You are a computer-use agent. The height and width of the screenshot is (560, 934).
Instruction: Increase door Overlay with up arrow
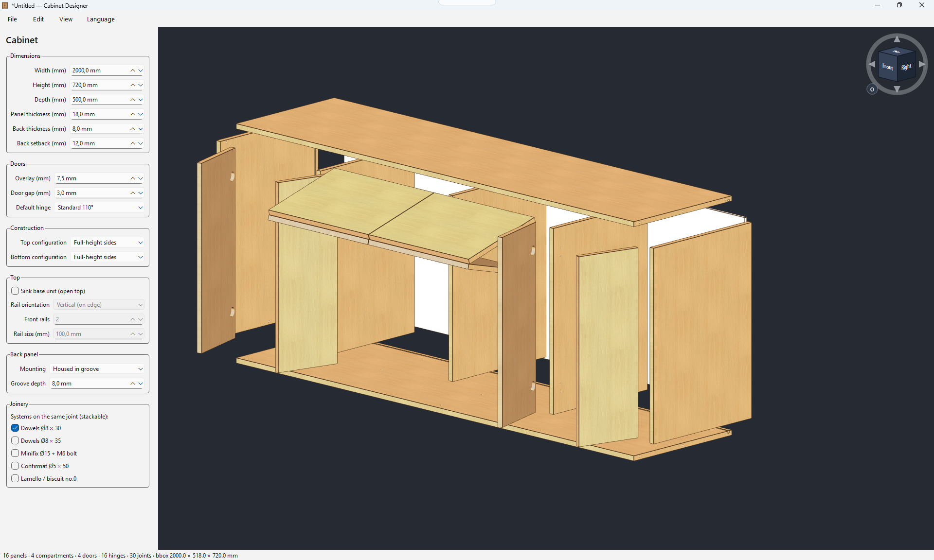pyautogui.click(x=132, y=178)
